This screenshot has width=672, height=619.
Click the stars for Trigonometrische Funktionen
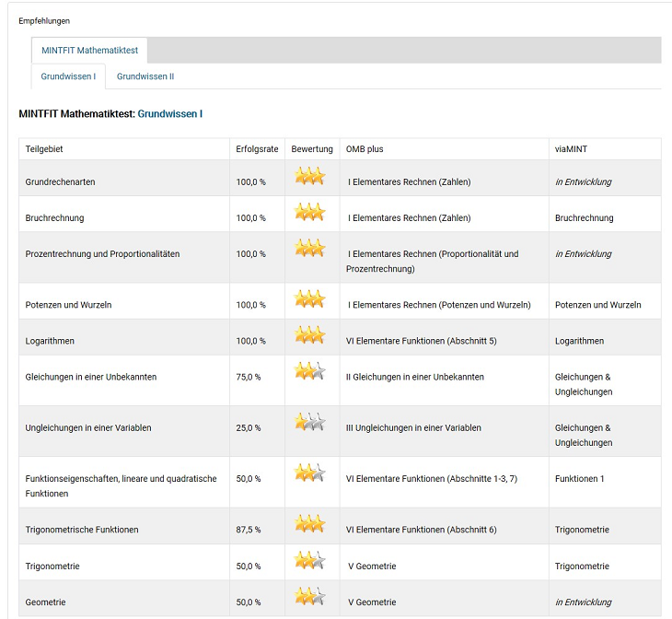tap(309, 524)
